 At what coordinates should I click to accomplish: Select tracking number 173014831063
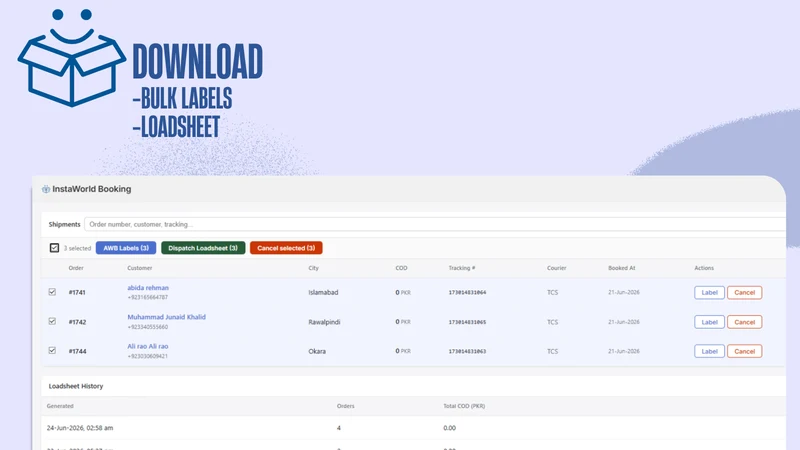click(x=467, y=351)
